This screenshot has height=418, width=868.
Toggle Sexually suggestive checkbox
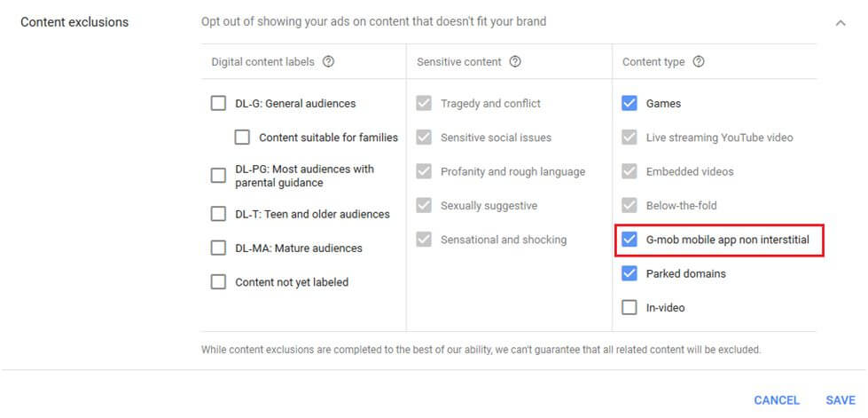(424, 206)
